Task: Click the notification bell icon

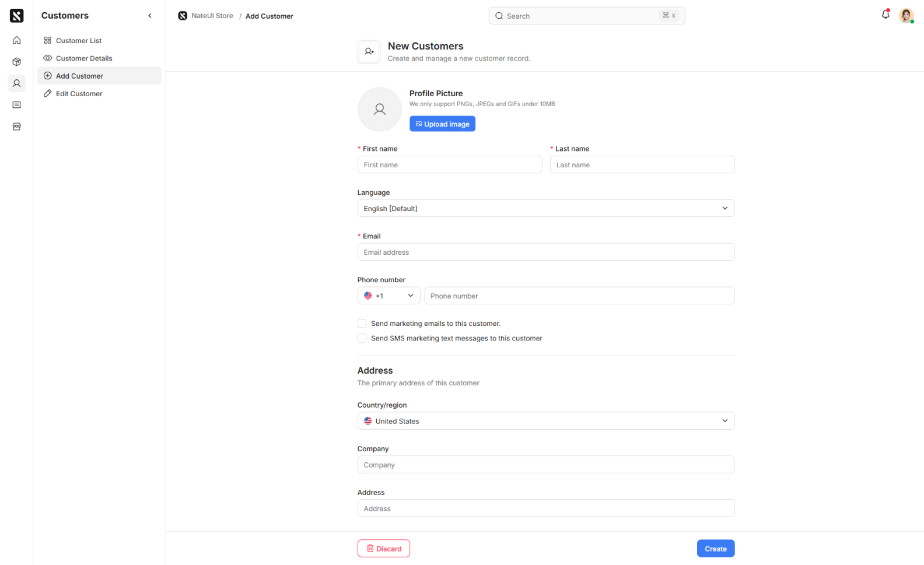Action: (x=885, y=15)
